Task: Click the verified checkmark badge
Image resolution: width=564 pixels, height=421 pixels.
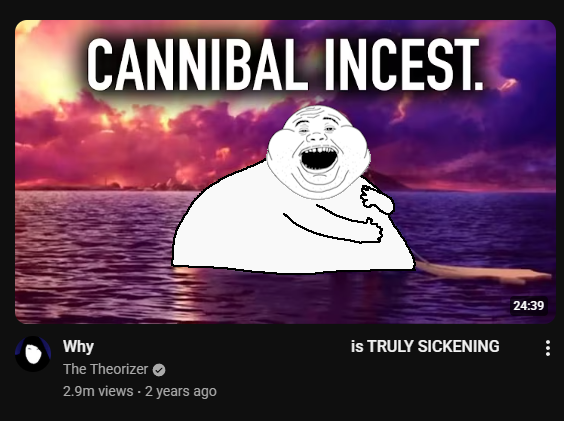Action: (159, 370)
